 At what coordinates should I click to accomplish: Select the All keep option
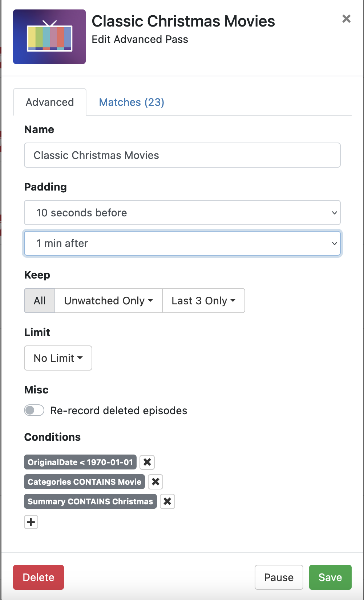click(x=40, y=301)
